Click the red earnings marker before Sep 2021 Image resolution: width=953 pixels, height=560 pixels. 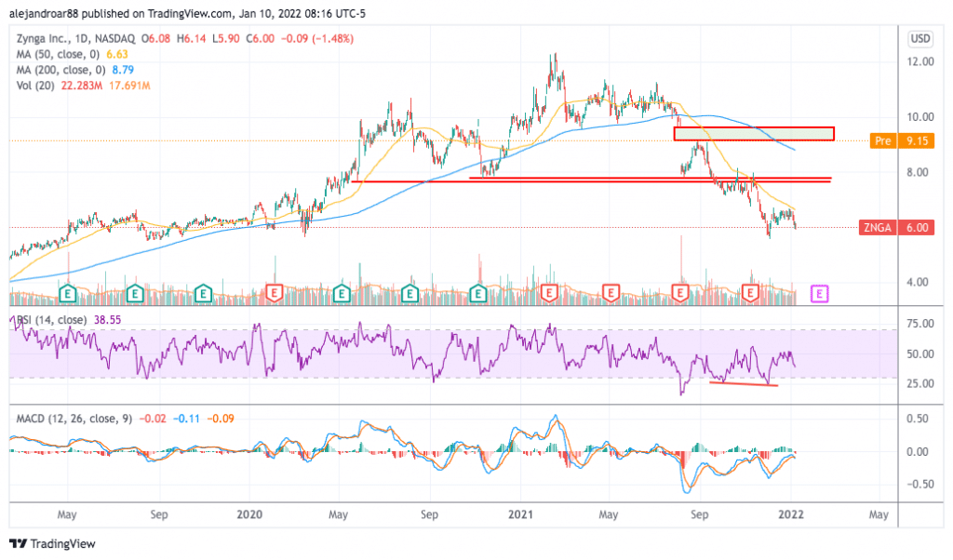tap(679, 293)
